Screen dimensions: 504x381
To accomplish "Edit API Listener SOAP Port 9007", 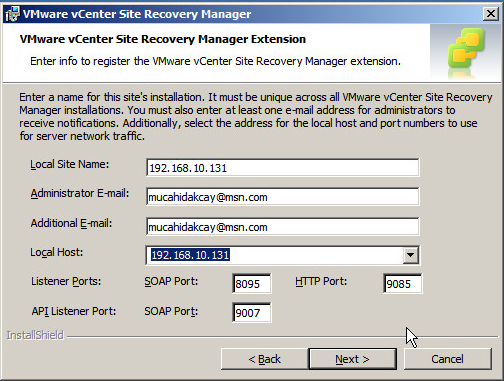I will click(252, 313).
